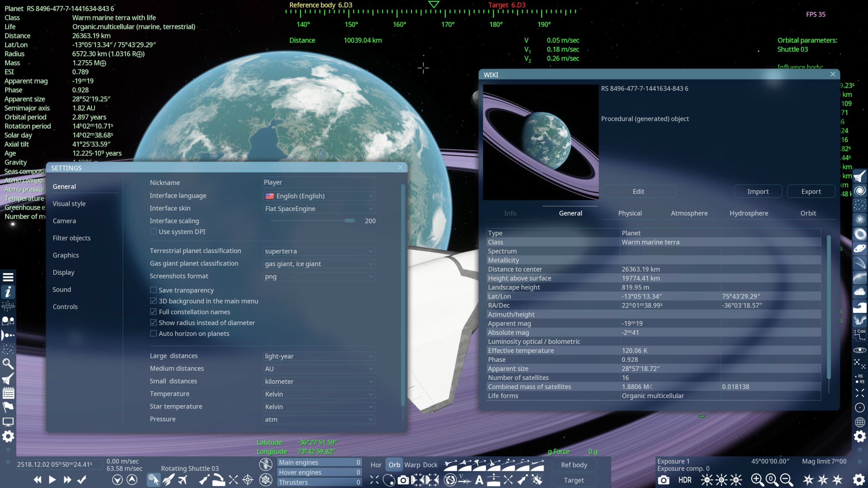Select the rocket spacecraft mode icon
868x488 pixels.
click(168, 480)
